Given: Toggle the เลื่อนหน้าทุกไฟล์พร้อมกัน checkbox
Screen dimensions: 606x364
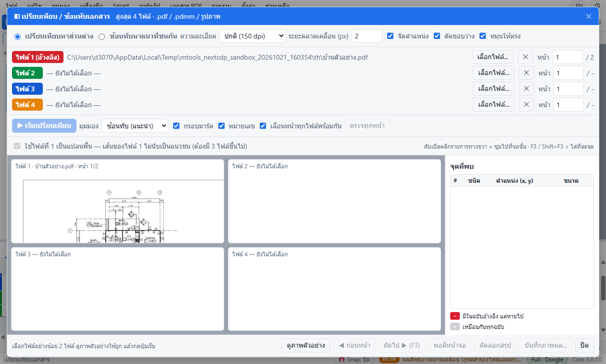Looking at the screenshot, I should click(263, 126).
